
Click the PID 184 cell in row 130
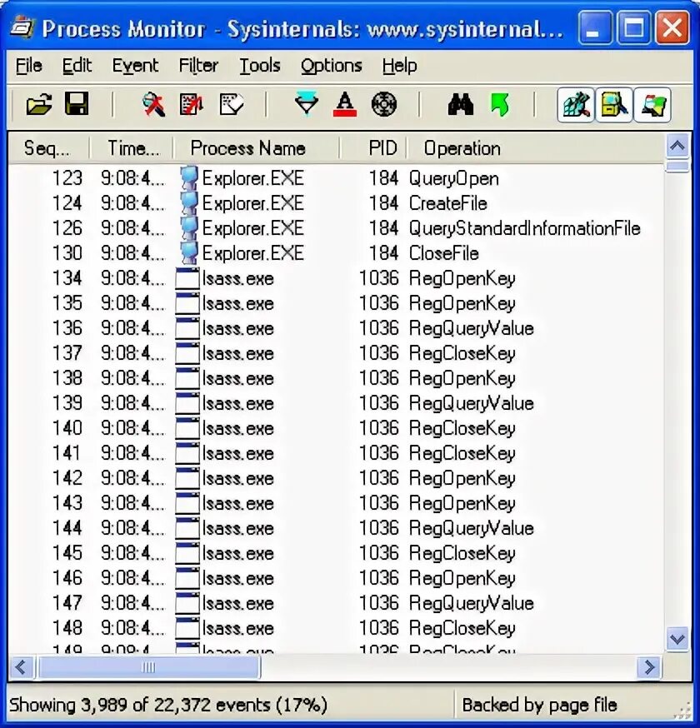coord(383,253)
